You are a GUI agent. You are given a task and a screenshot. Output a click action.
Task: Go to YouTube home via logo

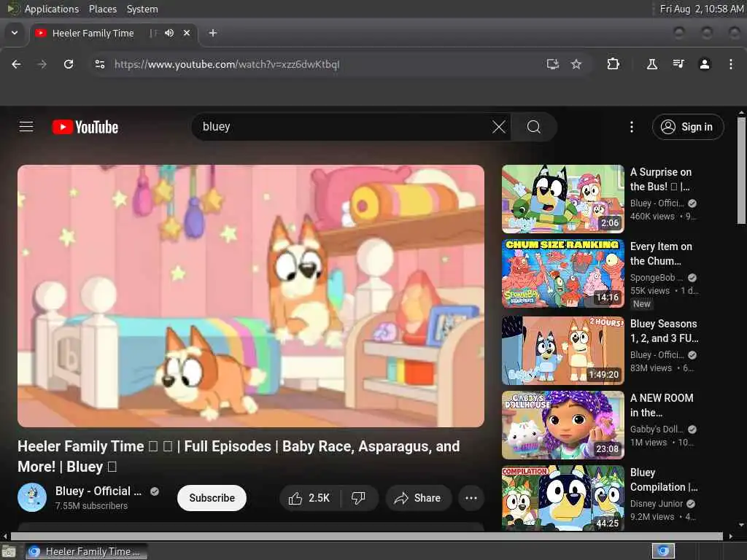click(85, 127)
